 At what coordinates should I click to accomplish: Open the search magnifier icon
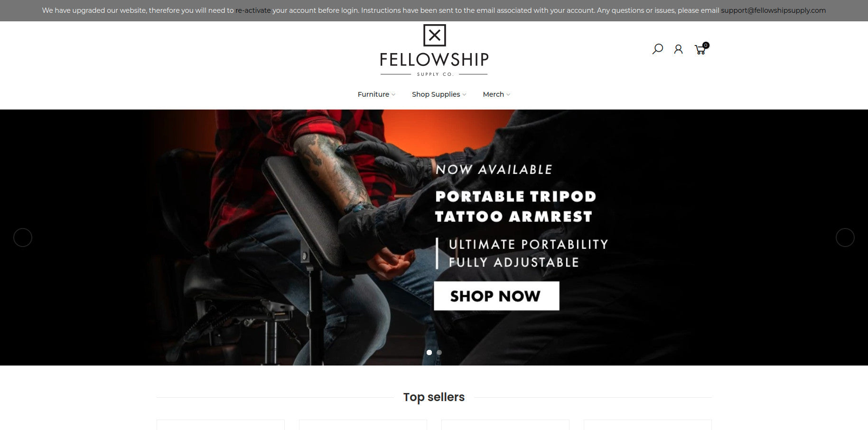(657, 49)
